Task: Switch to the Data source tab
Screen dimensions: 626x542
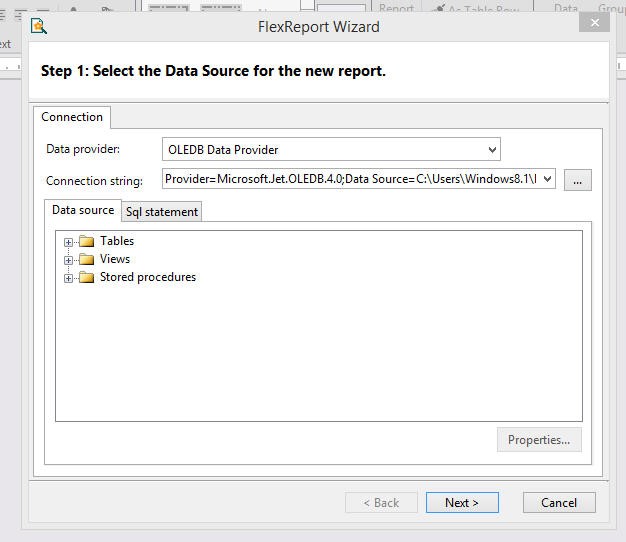Action: (83, 210)
